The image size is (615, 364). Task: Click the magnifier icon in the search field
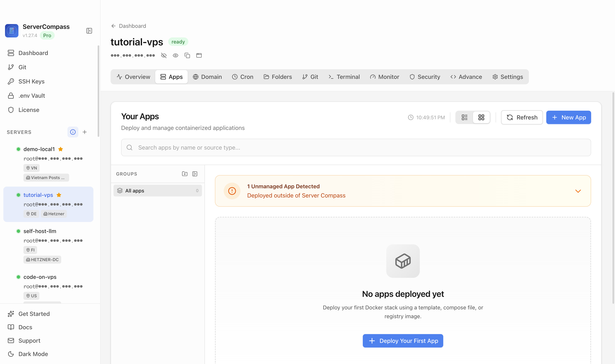click(129, 147)
